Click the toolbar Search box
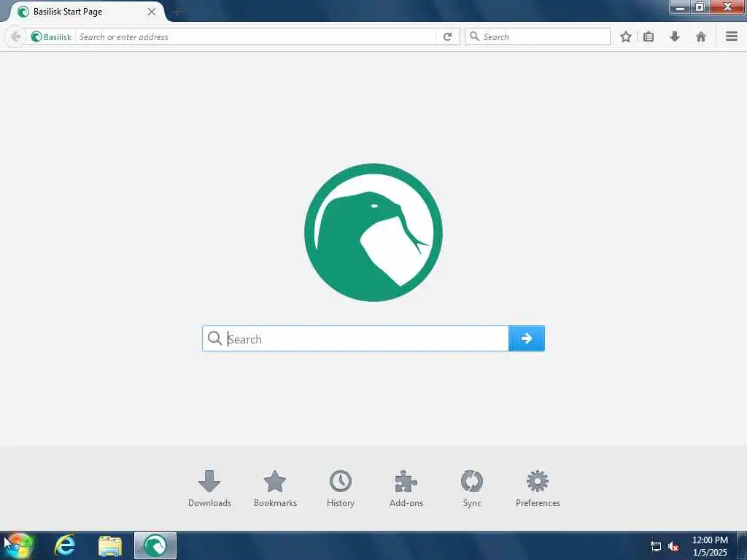The height and width of the screenshot is (560, 747). point(538,36)
